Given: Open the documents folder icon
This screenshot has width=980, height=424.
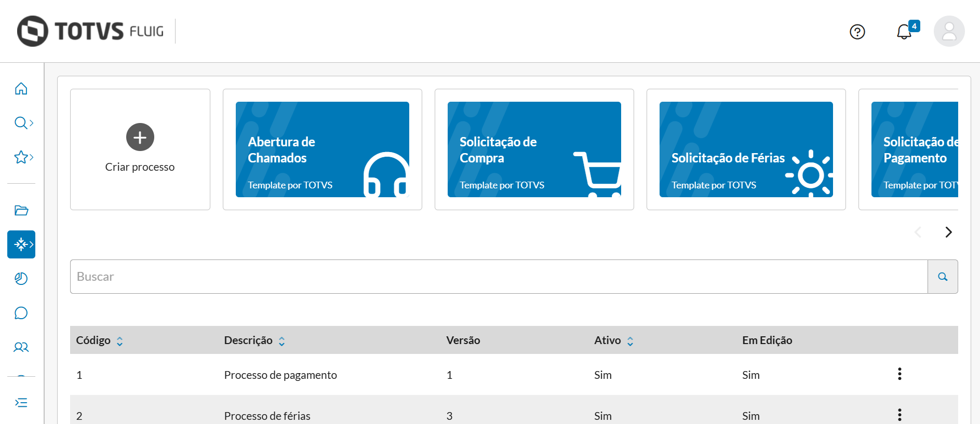Looking at the screenshot, I should (21, 210).
